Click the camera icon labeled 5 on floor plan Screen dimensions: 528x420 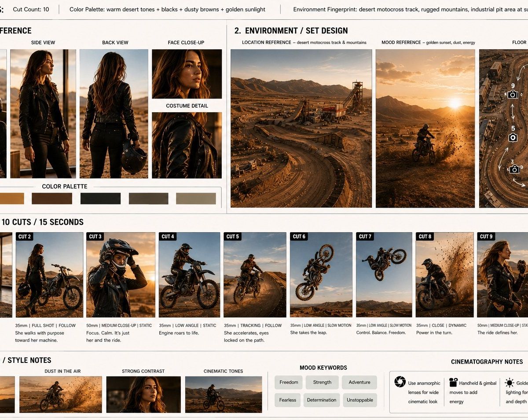coord(513,137)
